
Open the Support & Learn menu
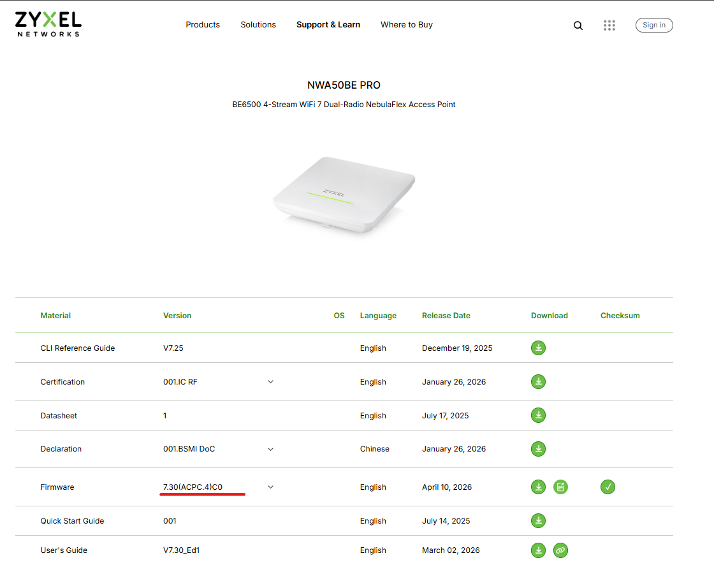tap(328, 25)
